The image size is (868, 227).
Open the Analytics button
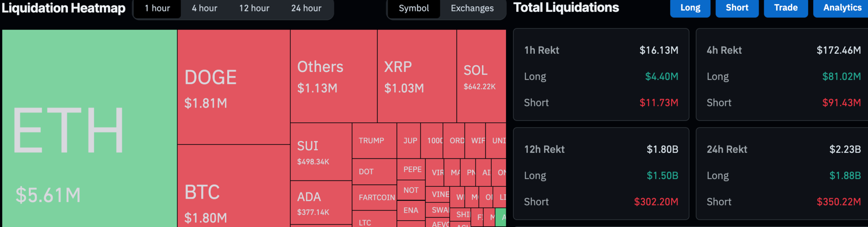[x=842, y=8]
